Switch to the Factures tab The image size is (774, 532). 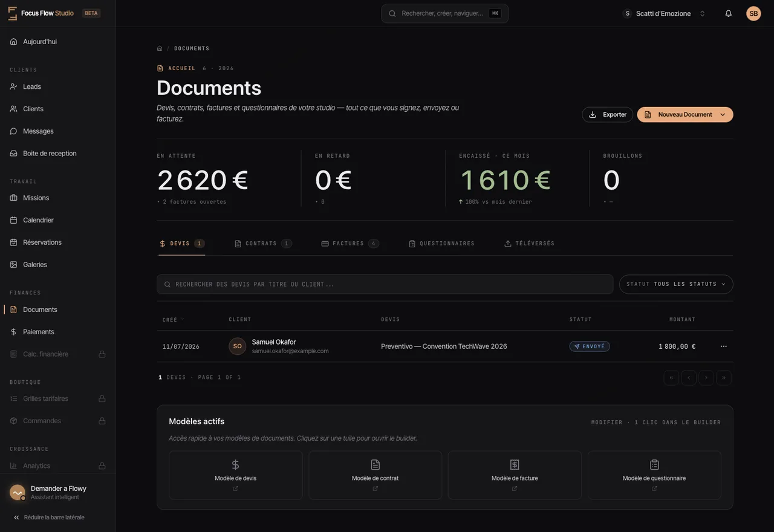click(x=350, y=244)
